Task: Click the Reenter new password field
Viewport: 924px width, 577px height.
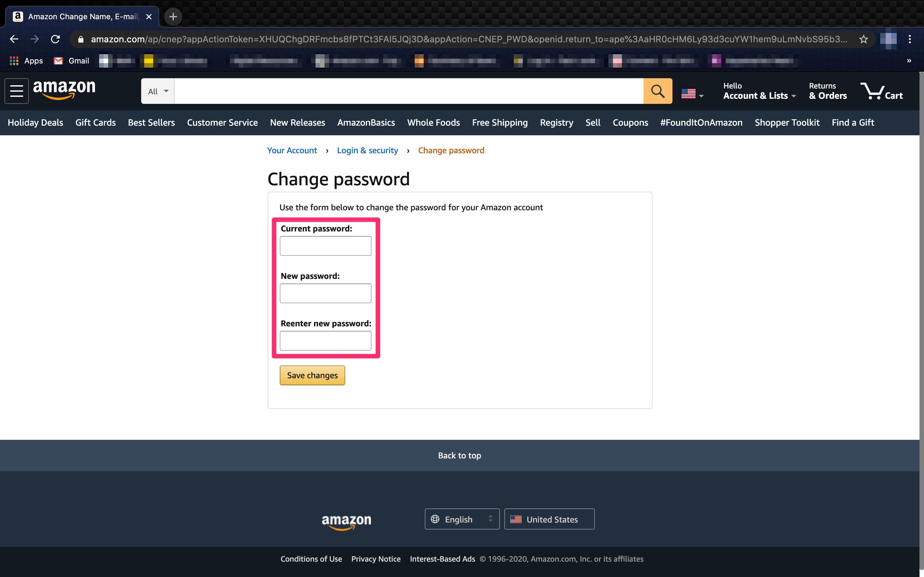Action: 325,340
